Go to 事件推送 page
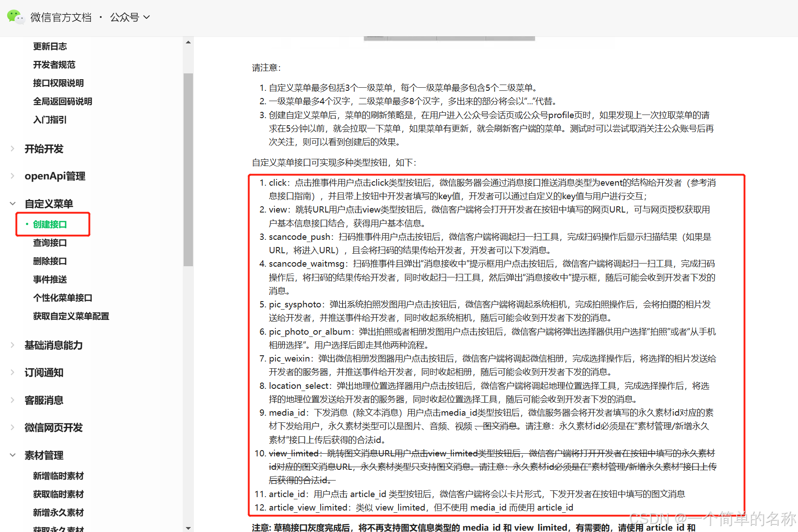 pyautogui.click(x=50, y=279)
